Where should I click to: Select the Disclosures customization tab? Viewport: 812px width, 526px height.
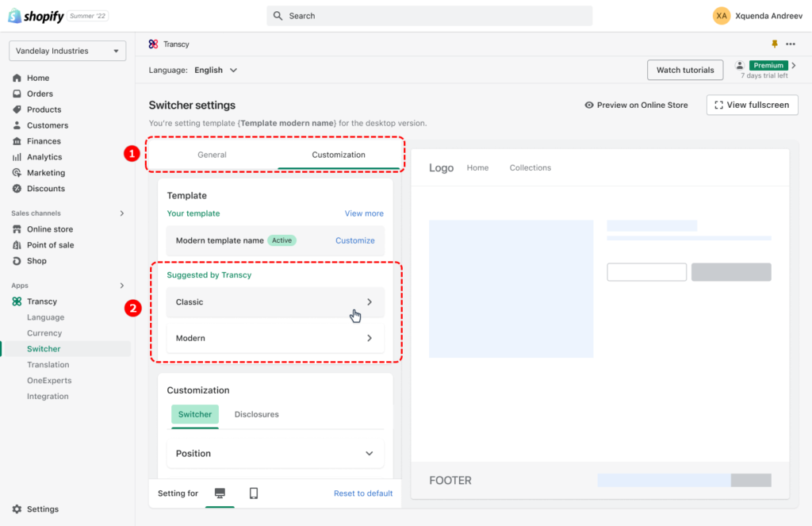[x=256, y=414]
